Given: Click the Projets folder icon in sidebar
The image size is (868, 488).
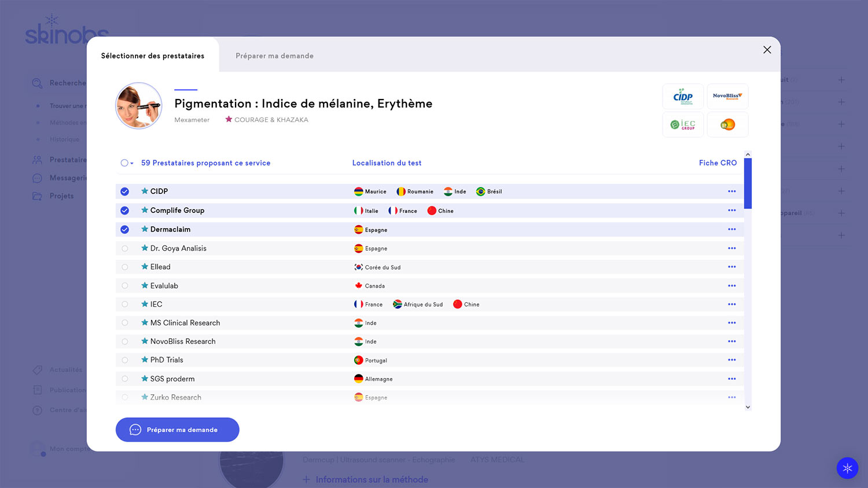Looking at the screenshot, I should [x=37, y=196].
